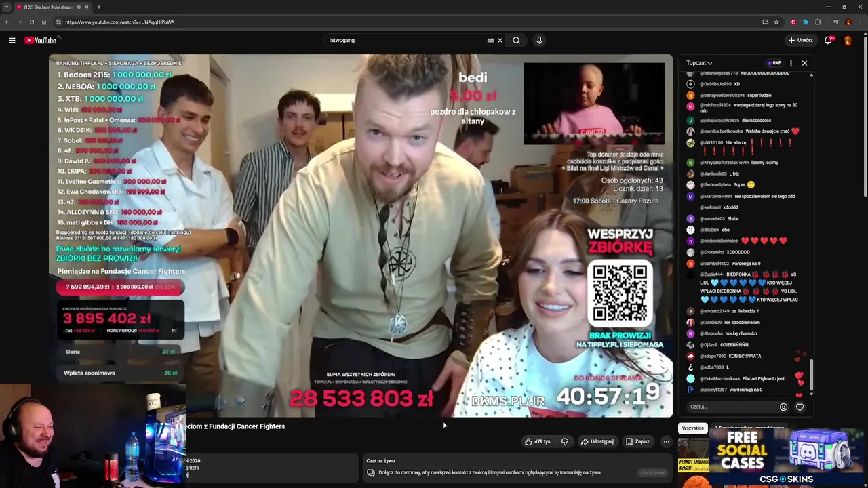Open YouTube notifications bell
Viewport: 868px width, 488px height.
pyautogui.click(x=828, y=40)
